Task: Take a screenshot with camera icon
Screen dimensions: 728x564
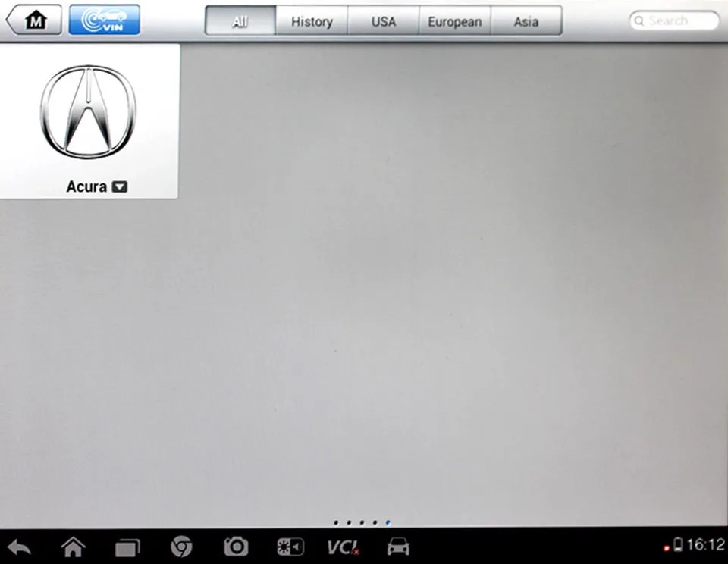Action: point(236,547)
